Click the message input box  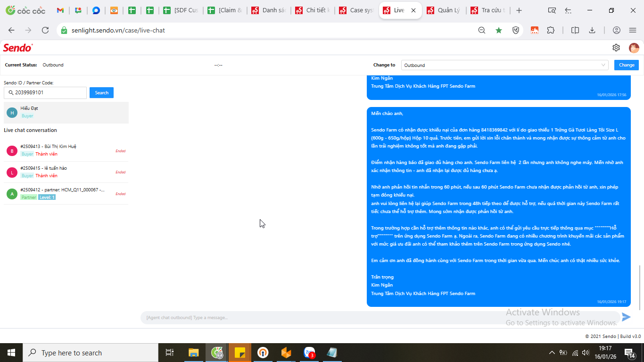[380, 318]
